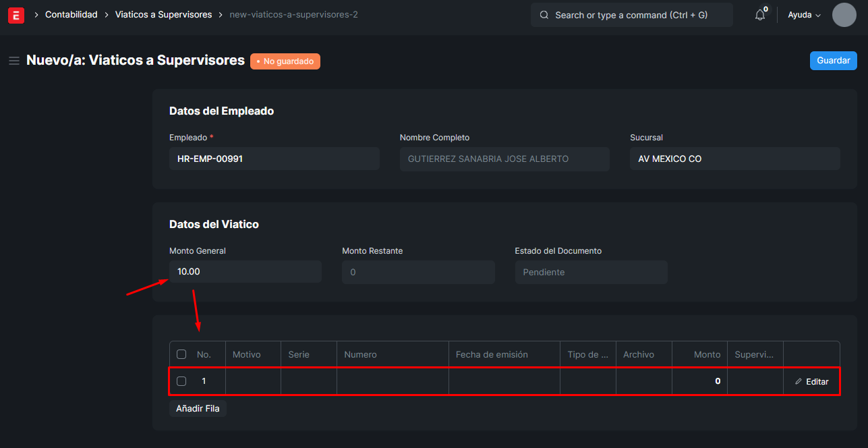Focus the search command bar
This screenshot has width=868, height=448.
pos(631,15)
